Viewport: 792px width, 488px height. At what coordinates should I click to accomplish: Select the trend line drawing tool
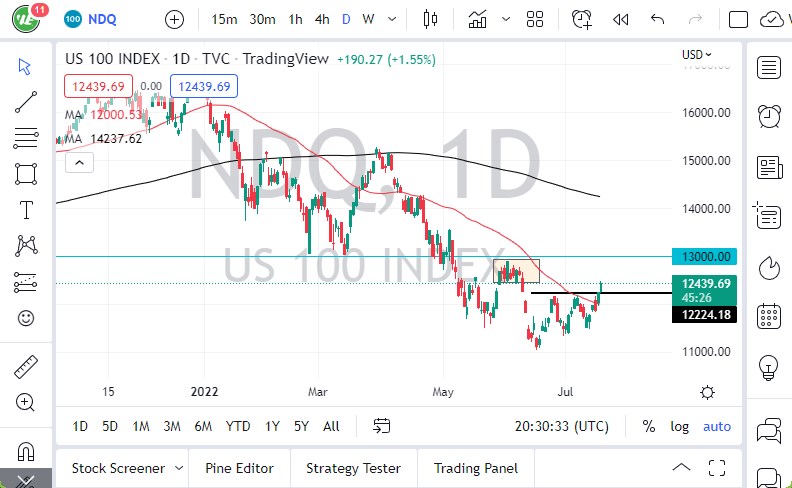(26, 101)
